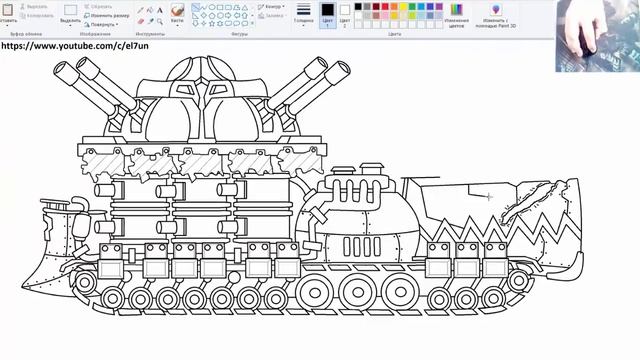The image size is (640, 360).
Task: Choose the Six-point star shape
Action: tap(220, 24)
